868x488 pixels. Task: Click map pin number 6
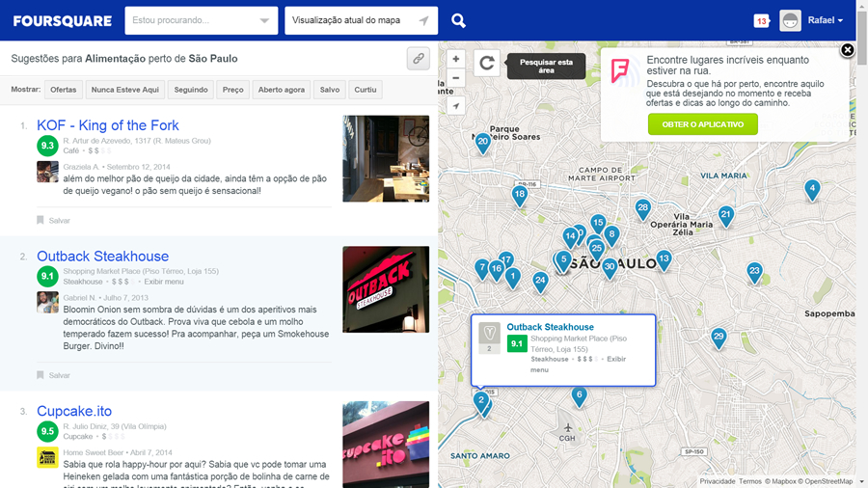579,396
